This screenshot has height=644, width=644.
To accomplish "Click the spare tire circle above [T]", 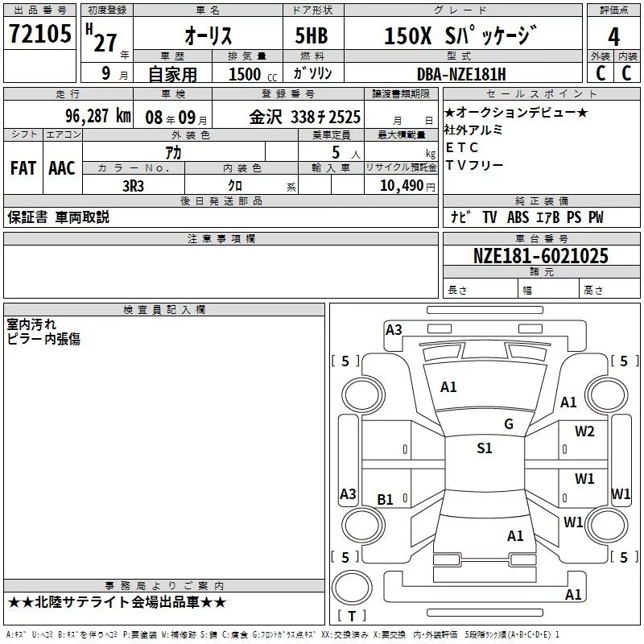I will click(x=352, y=588).
